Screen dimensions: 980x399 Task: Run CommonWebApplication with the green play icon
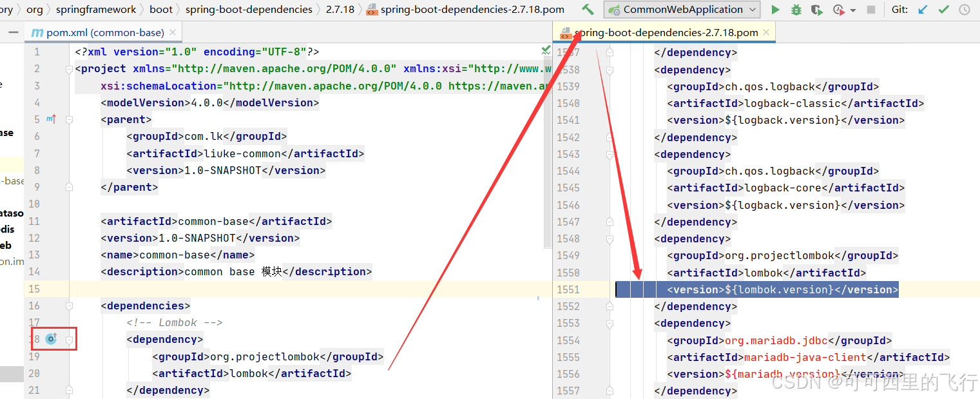[776, 10]
